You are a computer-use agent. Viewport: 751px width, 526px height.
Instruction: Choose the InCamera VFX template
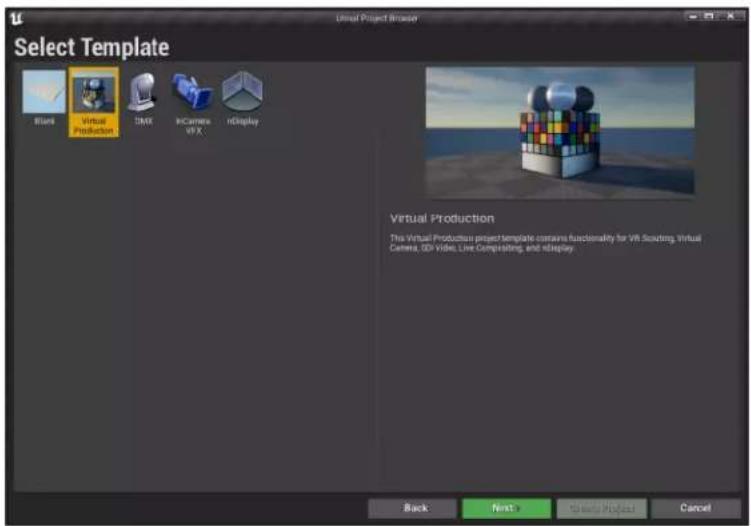193,102
